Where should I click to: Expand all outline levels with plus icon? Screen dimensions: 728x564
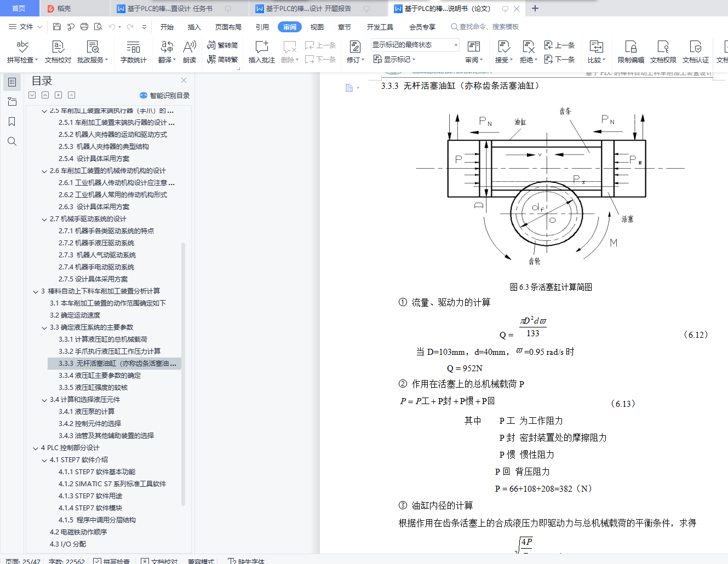point(59,95)
